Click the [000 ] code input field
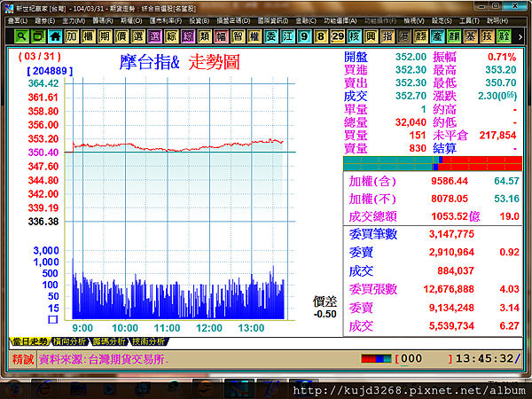 tap(424, 358)
